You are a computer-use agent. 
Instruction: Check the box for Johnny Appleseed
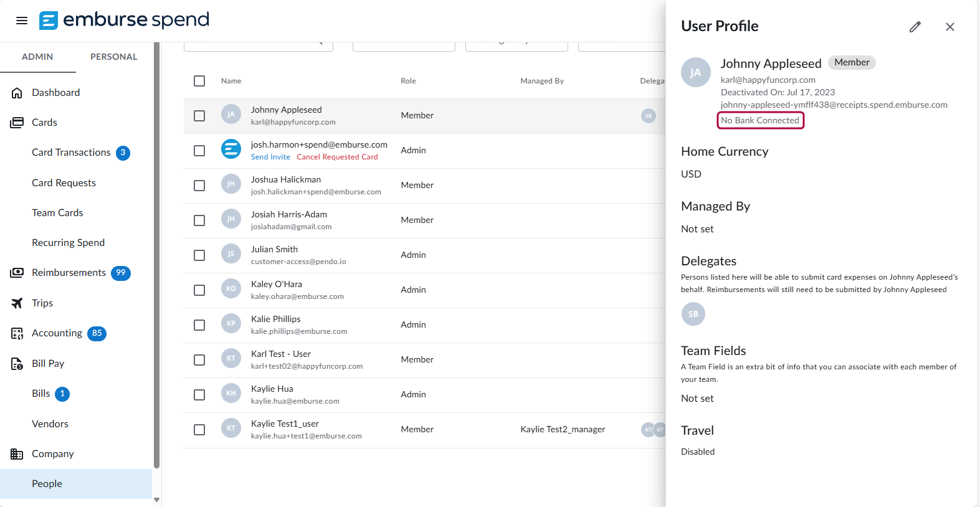pyautogui.click(x=199, y=116)
